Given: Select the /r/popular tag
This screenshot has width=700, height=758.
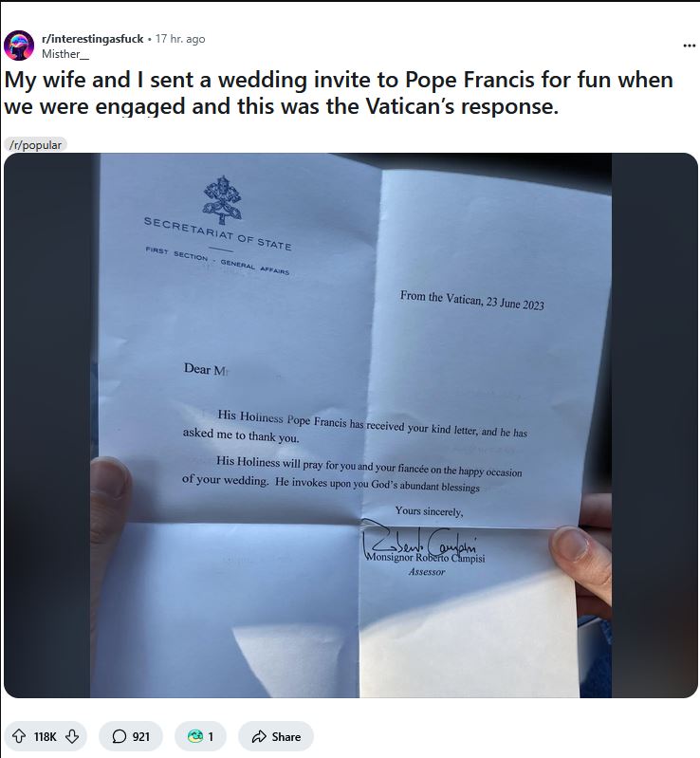Looking at the screenshot, I should tap(35, 145).
